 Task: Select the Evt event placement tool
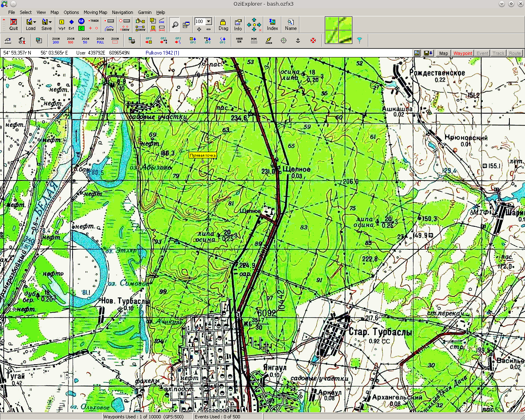coord(71,25)
